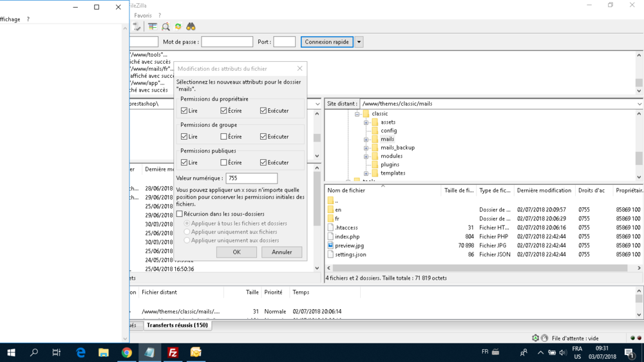This screenshot has width=644, height=362.
Task: Expand the modules folder tree node
Action: 366,156
